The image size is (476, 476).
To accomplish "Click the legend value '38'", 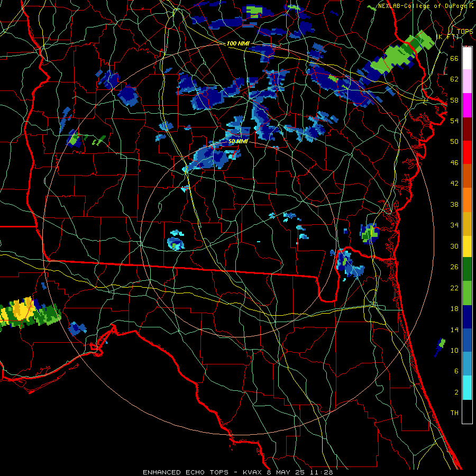I will click(454, 204).
